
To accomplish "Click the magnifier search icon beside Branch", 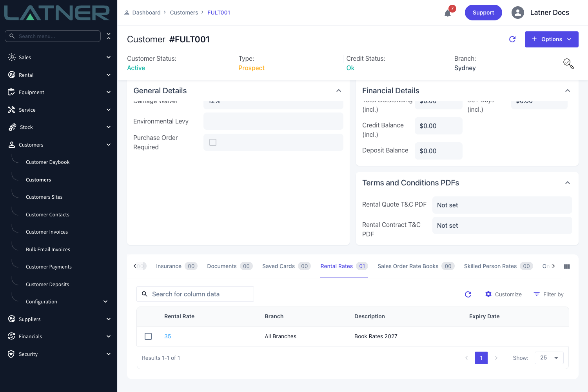I will [568, 64].
